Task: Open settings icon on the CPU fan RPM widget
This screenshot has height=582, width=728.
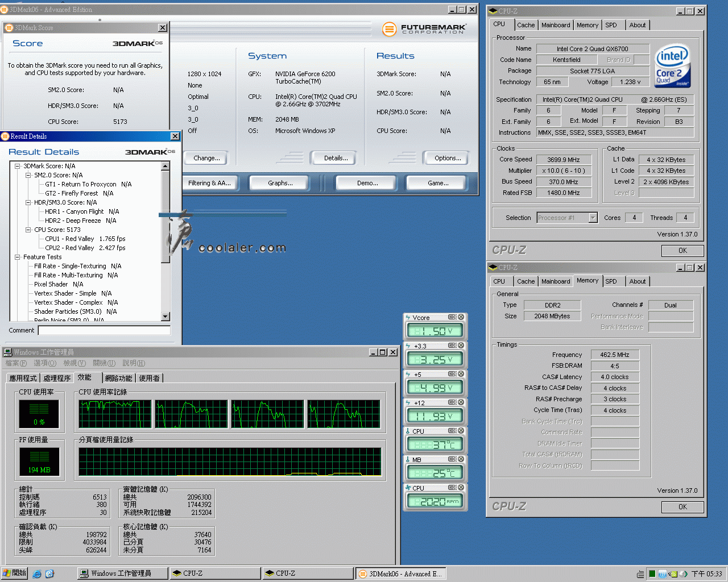Action: [452, 488]
